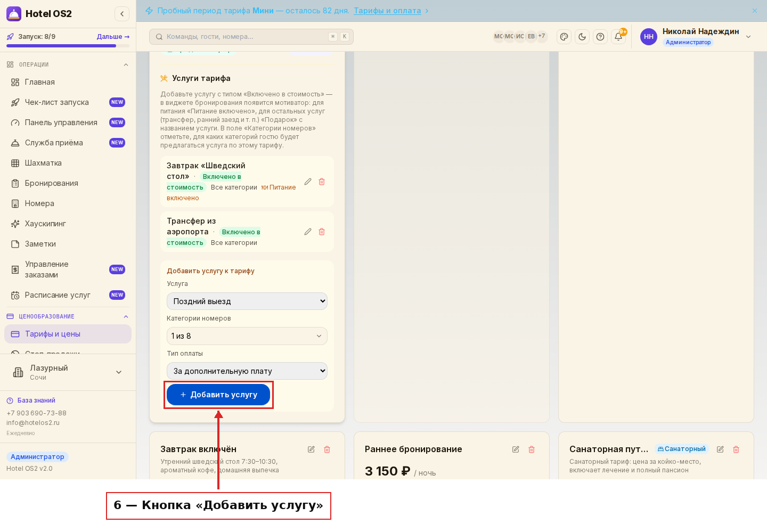The width and height of the screenshot is (767, 532).
Task: Open Расписание услуг menu item
Action: pos(68,295)
